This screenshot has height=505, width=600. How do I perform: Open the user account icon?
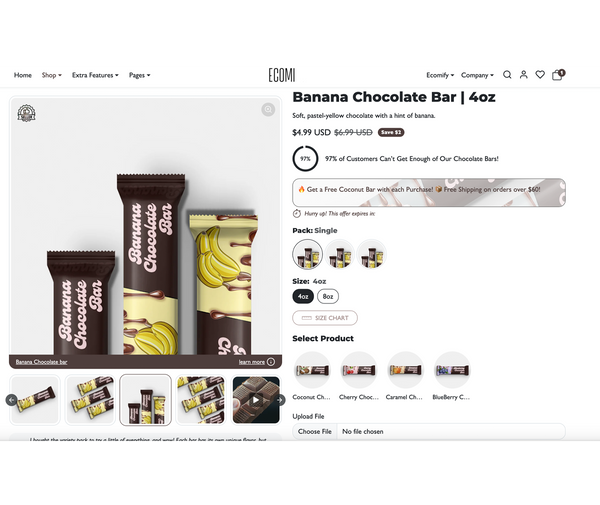[523, 75]
